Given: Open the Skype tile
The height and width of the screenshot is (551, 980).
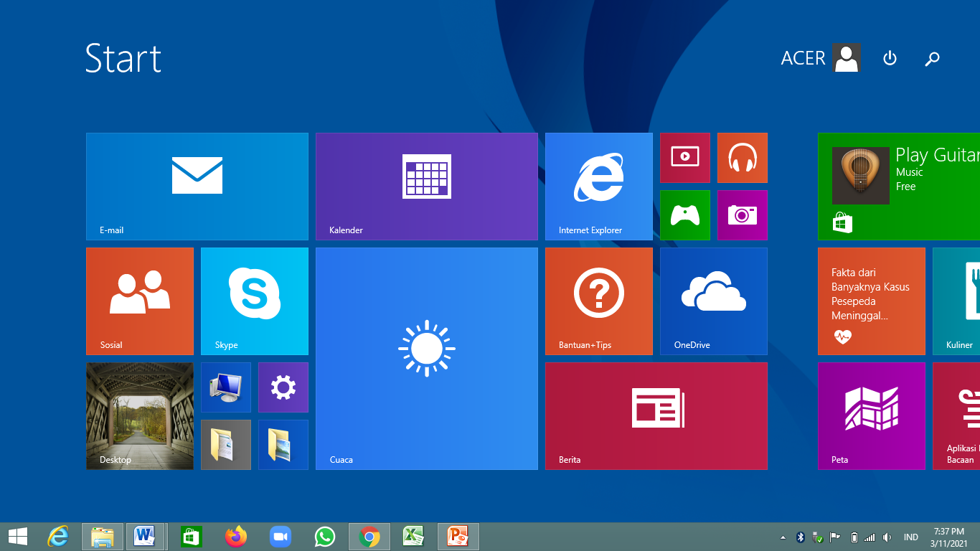Looking at the screenshot, I should click(x=254, y=301).
